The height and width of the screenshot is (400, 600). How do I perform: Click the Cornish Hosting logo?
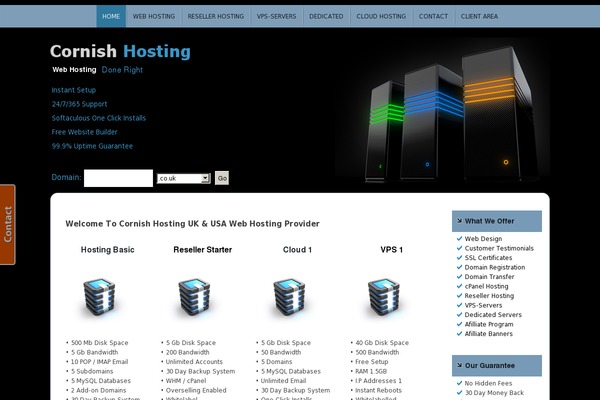coord(120,51)
